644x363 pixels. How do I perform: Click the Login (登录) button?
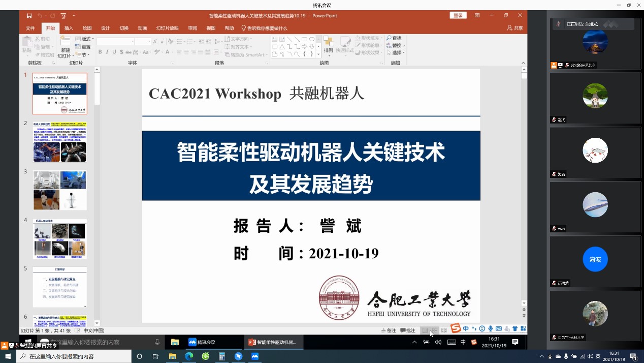[458, 16]
